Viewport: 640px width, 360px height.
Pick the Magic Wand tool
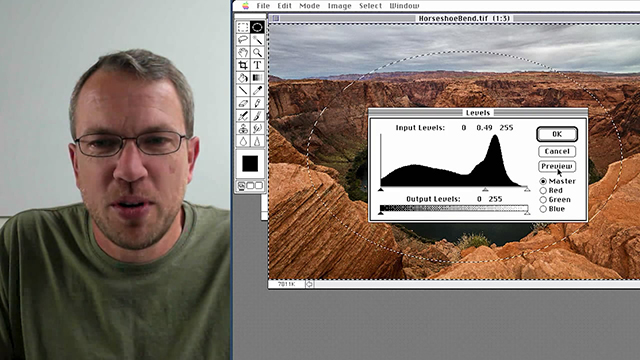click(257, 40)
